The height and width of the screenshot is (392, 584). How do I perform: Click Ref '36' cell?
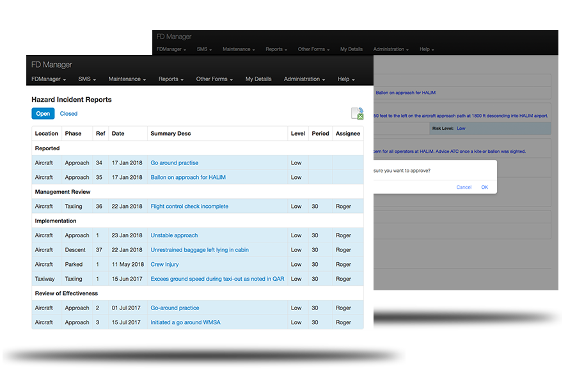(99, 207)
